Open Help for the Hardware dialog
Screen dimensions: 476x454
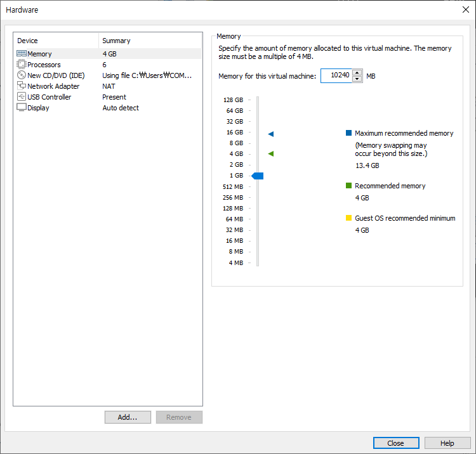coord(447,443)
